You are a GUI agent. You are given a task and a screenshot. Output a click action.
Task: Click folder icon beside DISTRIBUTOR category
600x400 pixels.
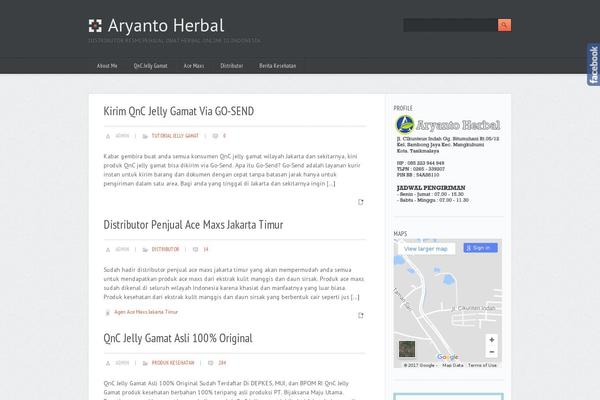pos(145,250)
